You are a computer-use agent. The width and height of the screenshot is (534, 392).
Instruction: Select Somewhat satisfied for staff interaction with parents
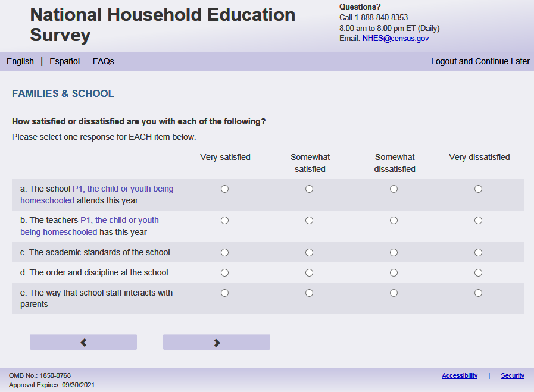[309, 293]
